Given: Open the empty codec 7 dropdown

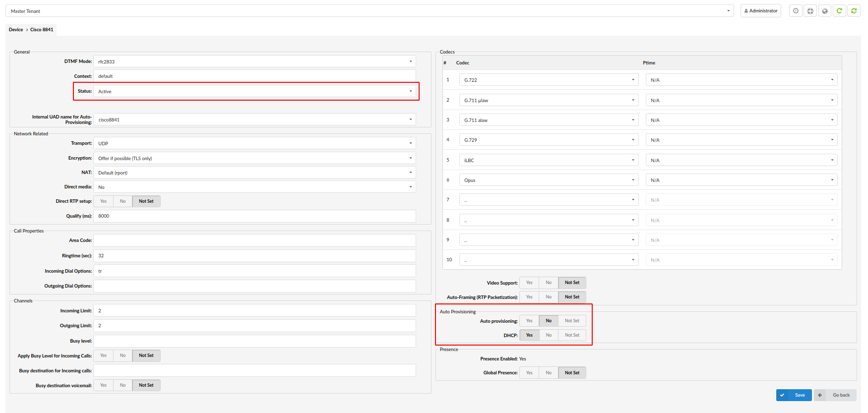Looking at the screenshot, I should pos(549,200).
